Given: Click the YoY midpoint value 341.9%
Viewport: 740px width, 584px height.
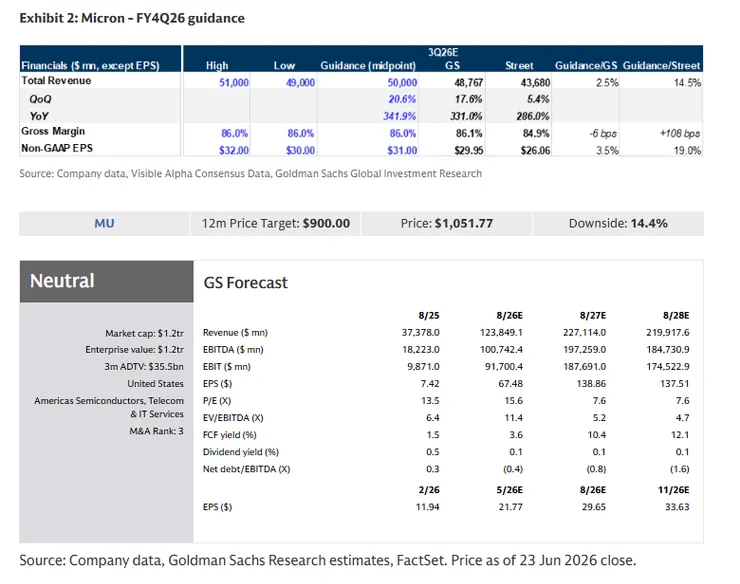Looking at the screenshot, I should click(x=399, y=116).
